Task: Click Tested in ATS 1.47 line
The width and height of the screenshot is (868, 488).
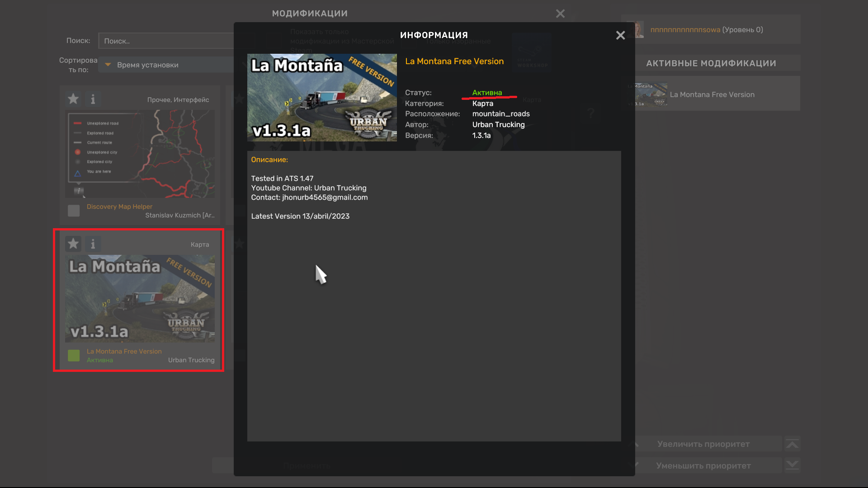Action: pyautogui.click(x=282, y=178)
